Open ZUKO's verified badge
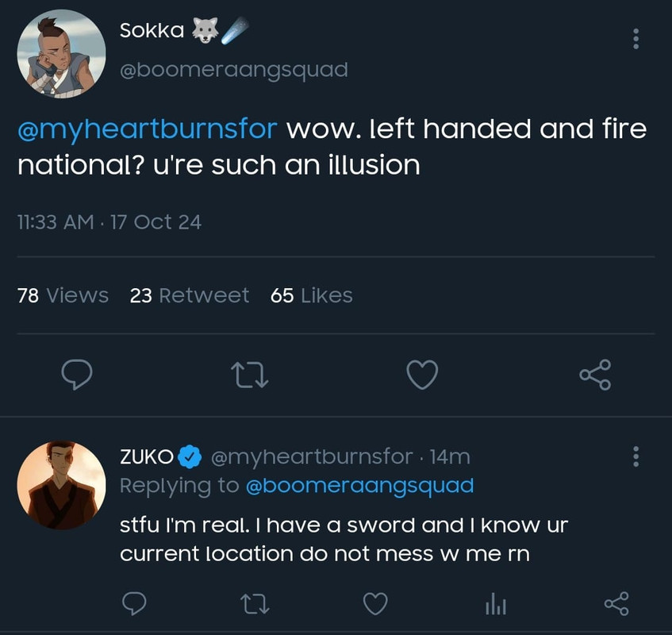Viewport: 672px width, 635px height. [x=189, y=456]
